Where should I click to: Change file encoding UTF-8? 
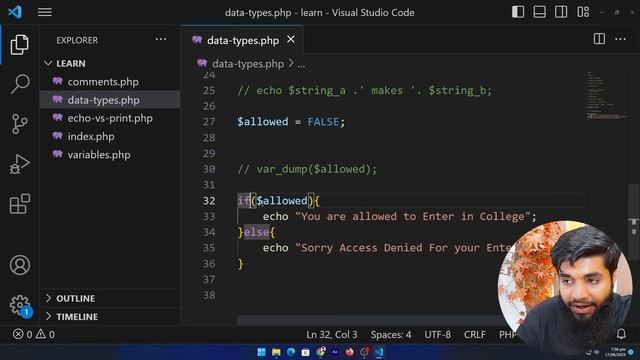pos(438,334)
